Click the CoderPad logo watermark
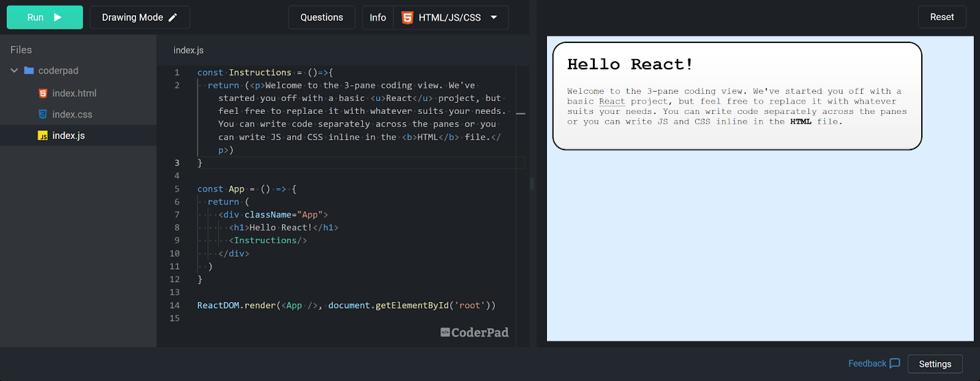This screenshot has height=381, width=980. (x=475, y=333)
